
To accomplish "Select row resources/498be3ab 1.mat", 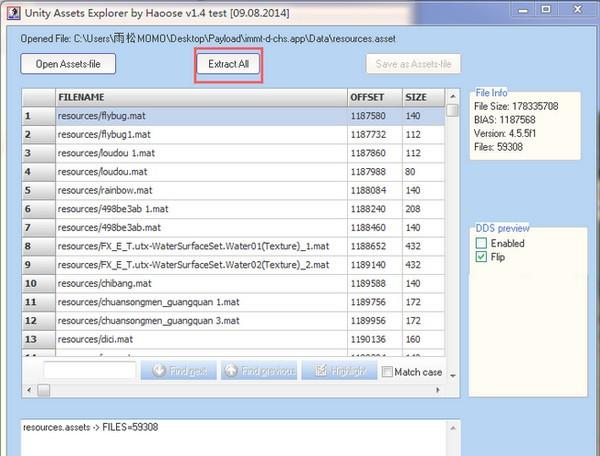I will pyautogui.click(x=233, y=209).
